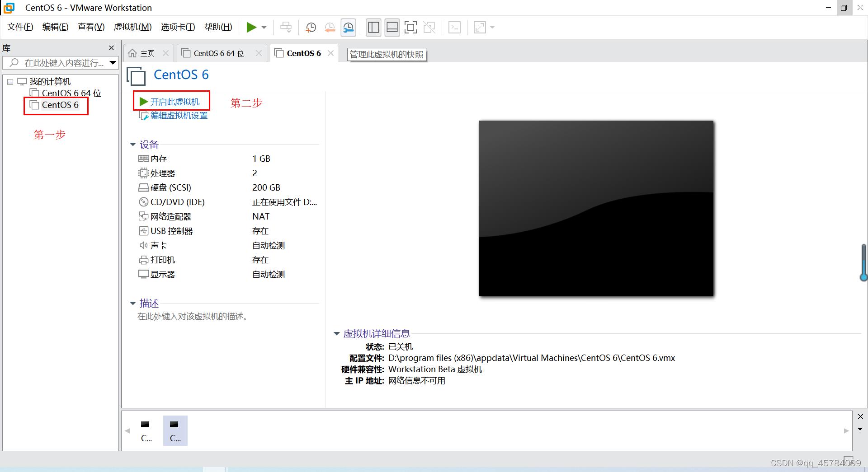Click the large CentOS 6 header icon
Image resolution: width=868 pixels, height=472 pixels.
click(x=136, y=76)
